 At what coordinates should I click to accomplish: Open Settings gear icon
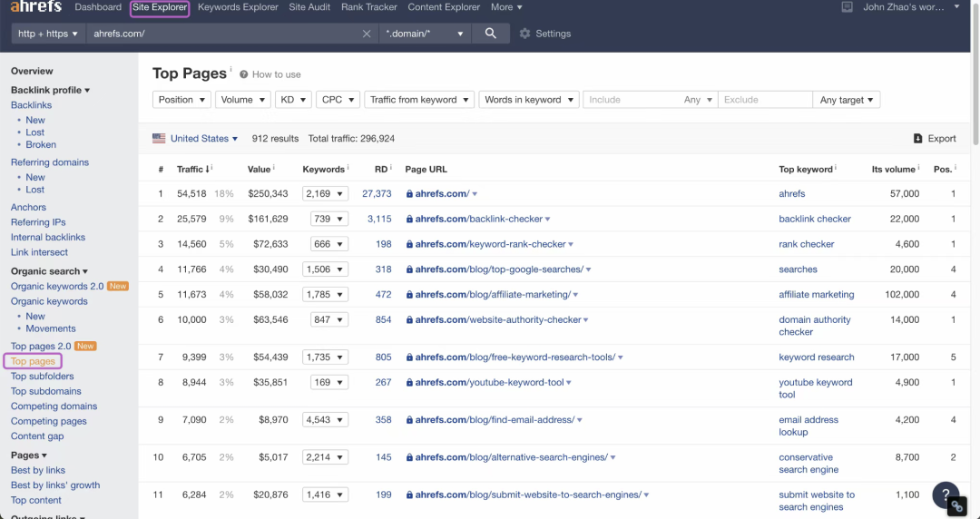tap(525, 34)
